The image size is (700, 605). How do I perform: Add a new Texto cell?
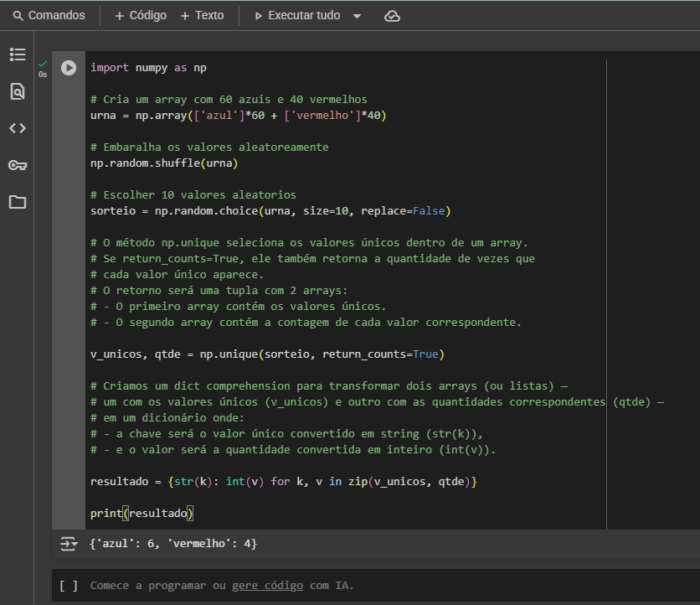tap(203, 16)
